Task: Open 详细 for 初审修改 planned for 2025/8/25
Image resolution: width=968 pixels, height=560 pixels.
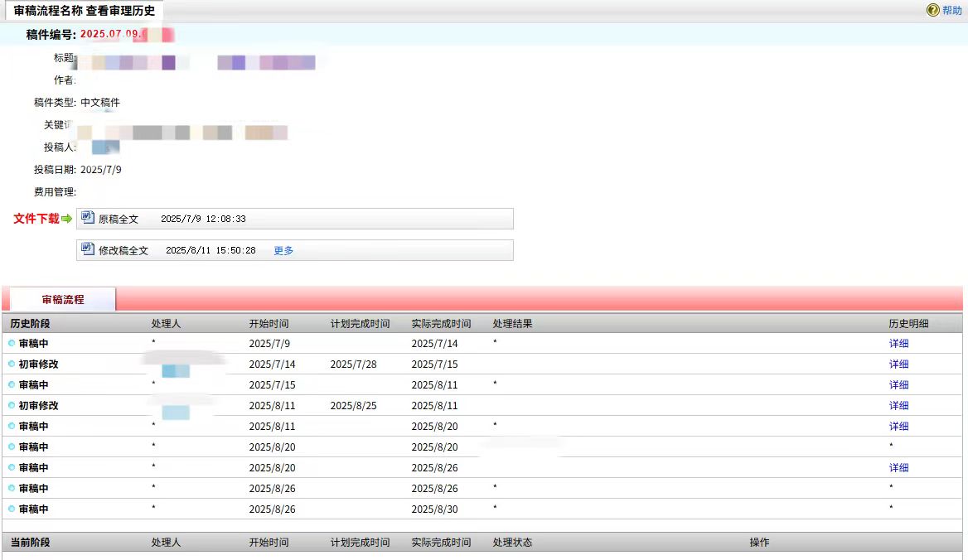Action: click(x=898, y=405)
